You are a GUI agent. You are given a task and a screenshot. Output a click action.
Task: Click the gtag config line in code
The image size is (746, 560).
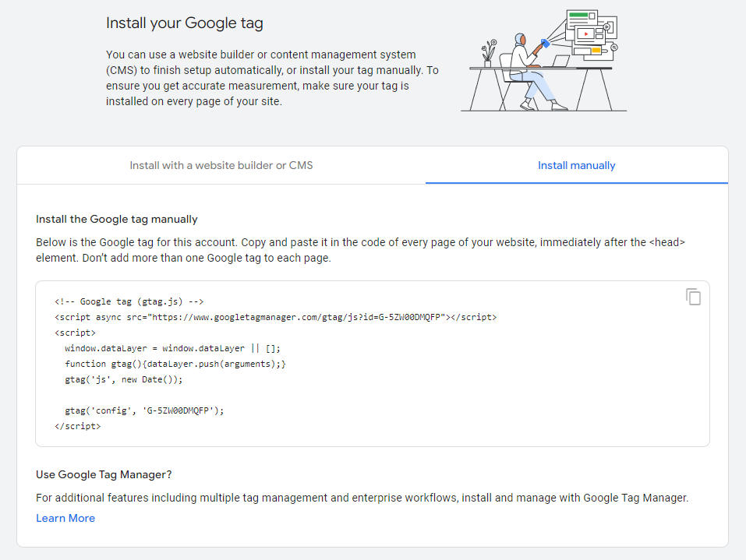144,410
